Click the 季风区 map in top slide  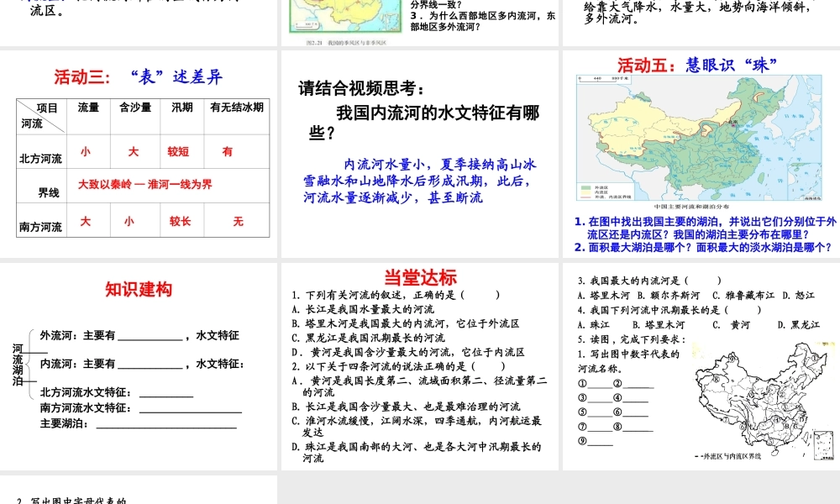(x=345, y=16)
